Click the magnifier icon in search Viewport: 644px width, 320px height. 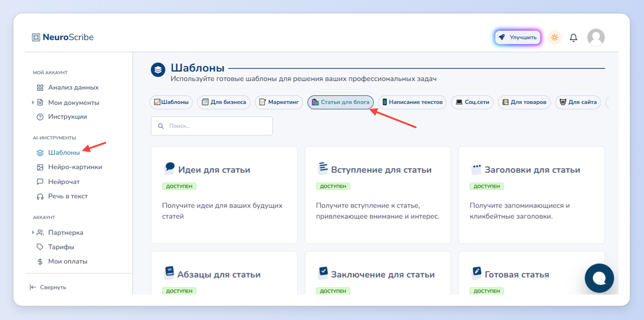[x=161, y=126]
